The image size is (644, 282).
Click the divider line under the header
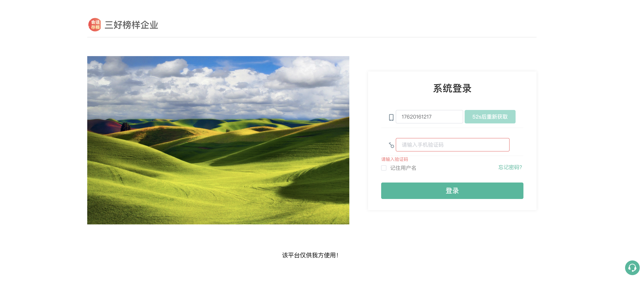(312, 37)
